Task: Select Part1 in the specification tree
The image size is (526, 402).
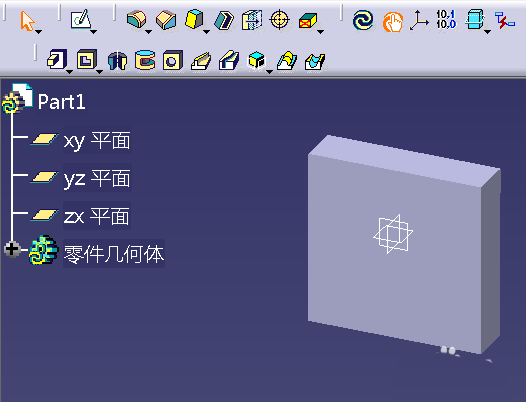Action: [x=61, y=102]
